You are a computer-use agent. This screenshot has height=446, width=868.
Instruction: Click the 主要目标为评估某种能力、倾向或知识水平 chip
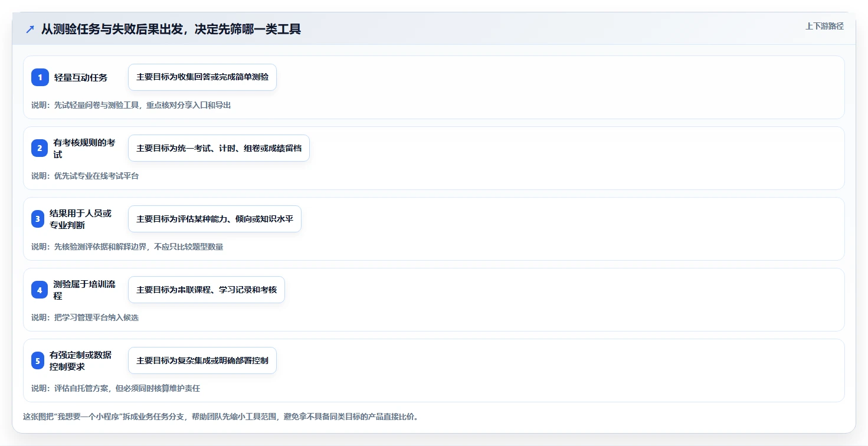click(215, 219)
